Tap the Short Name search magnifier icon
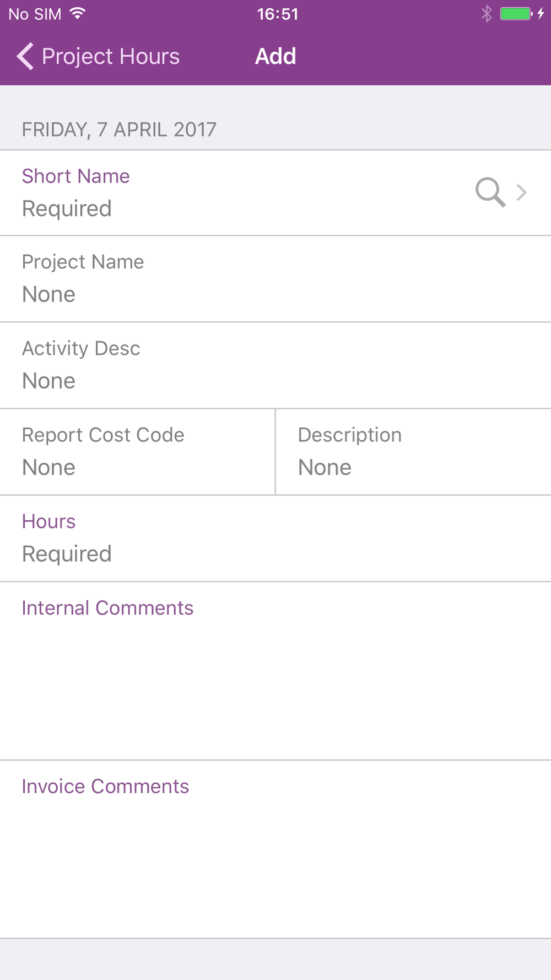 (490, 192)
